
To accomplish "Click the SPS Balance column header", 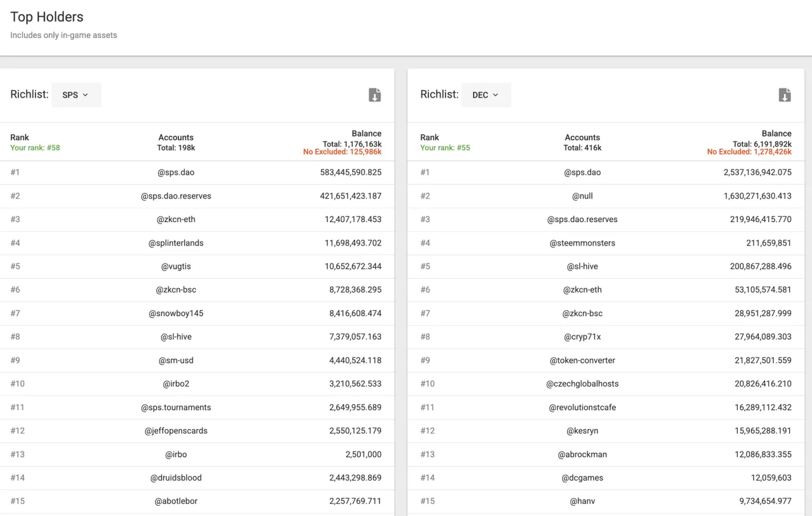I will click(367, 133).
